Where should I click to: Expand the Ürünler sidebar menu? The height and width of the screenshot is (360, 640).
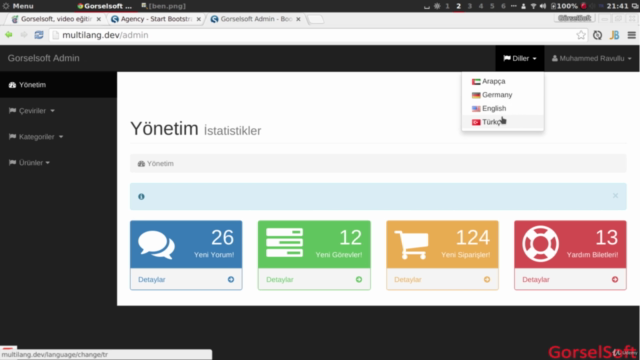[29, 163]
